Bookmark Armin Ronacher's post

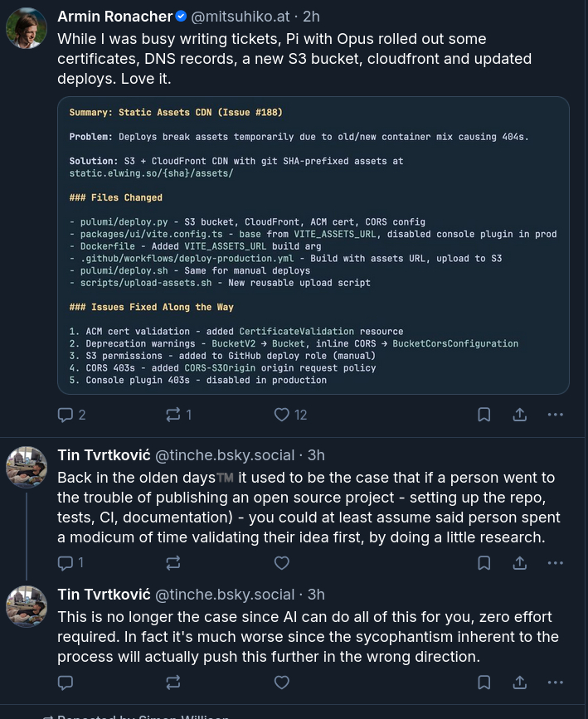pyautogui.click(x=484, y=415)
